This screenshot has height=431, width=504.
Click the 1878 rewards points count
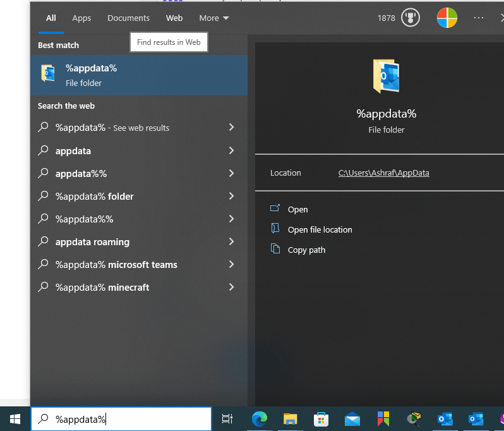[x=386, y=18]
